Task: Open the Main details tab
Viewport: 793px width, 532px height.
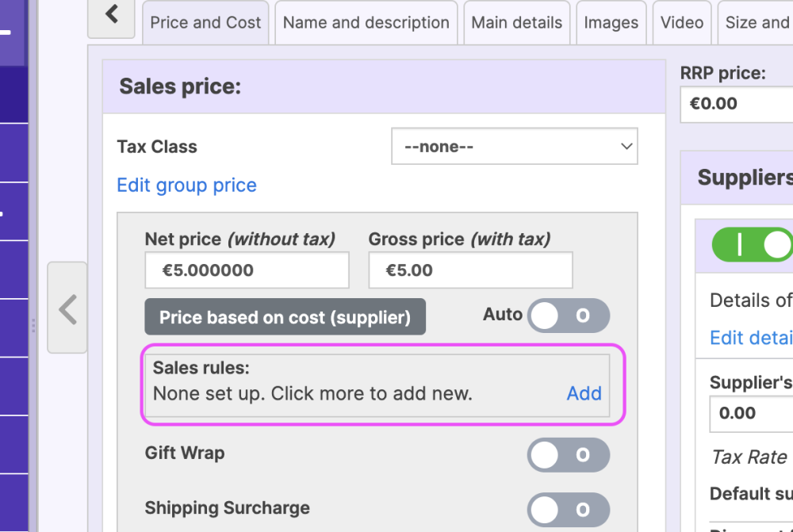Action: 517,22
